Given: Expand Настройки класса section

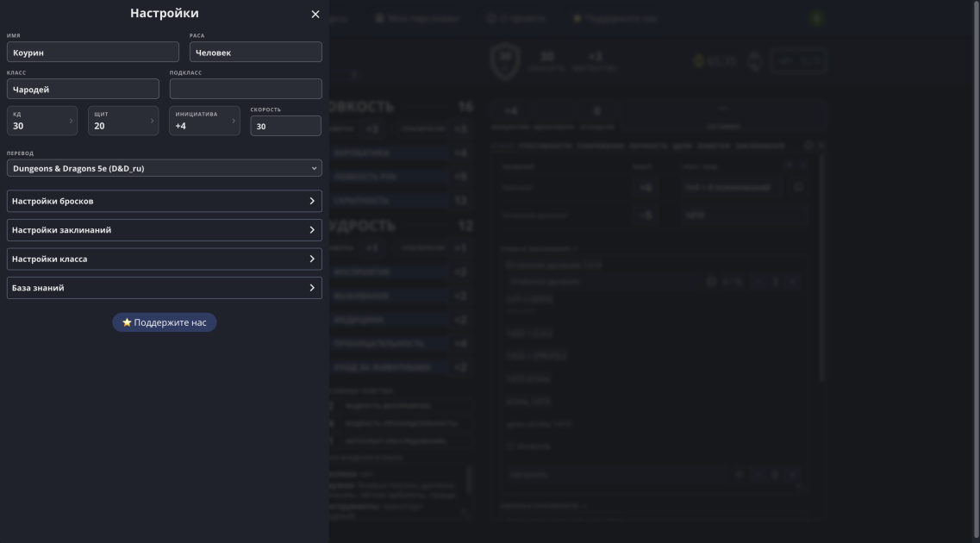Looking at the screenshot, I should [165, 259].
